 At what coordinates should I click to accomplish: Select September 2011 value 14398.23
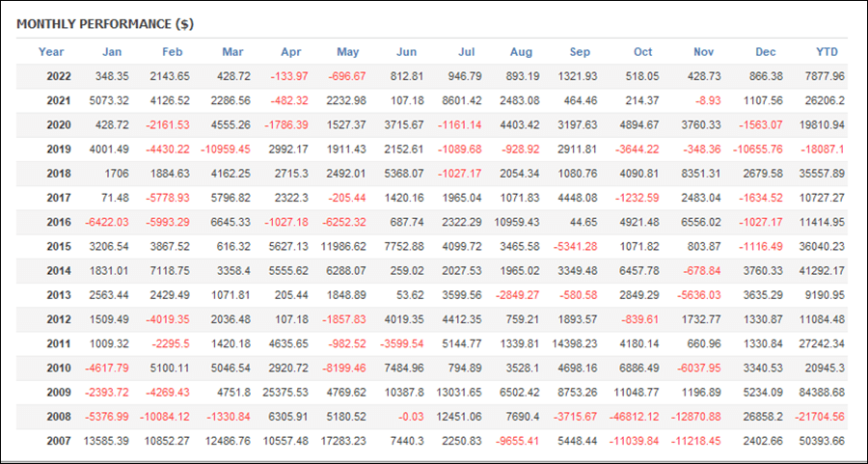575,343
